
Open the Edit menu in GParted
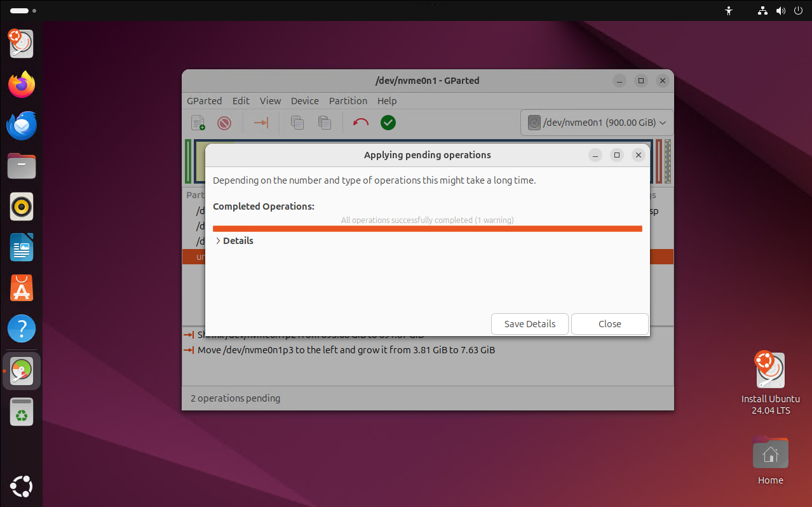coord(241,101)
